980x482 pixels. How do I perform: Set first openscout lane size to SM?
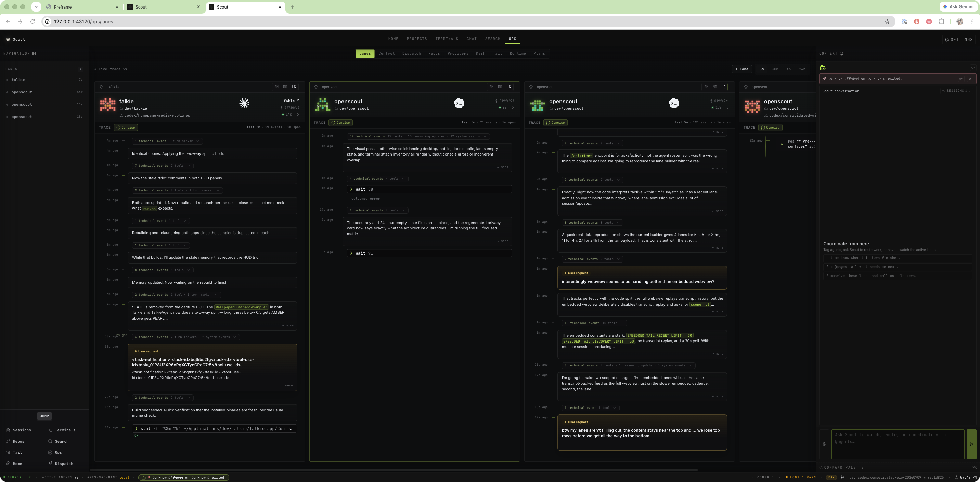491,87
